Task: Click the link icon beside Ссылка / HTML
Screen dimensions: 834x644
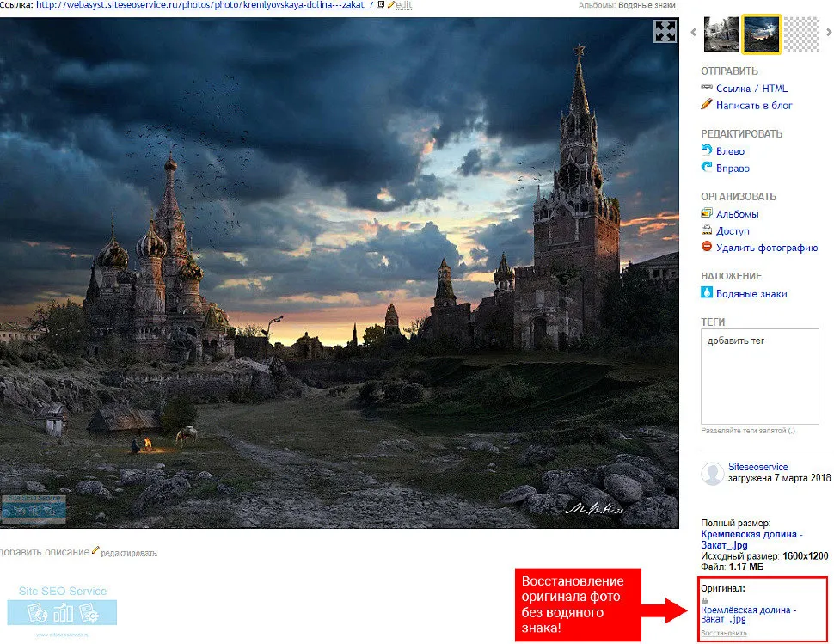Action: 707,87
